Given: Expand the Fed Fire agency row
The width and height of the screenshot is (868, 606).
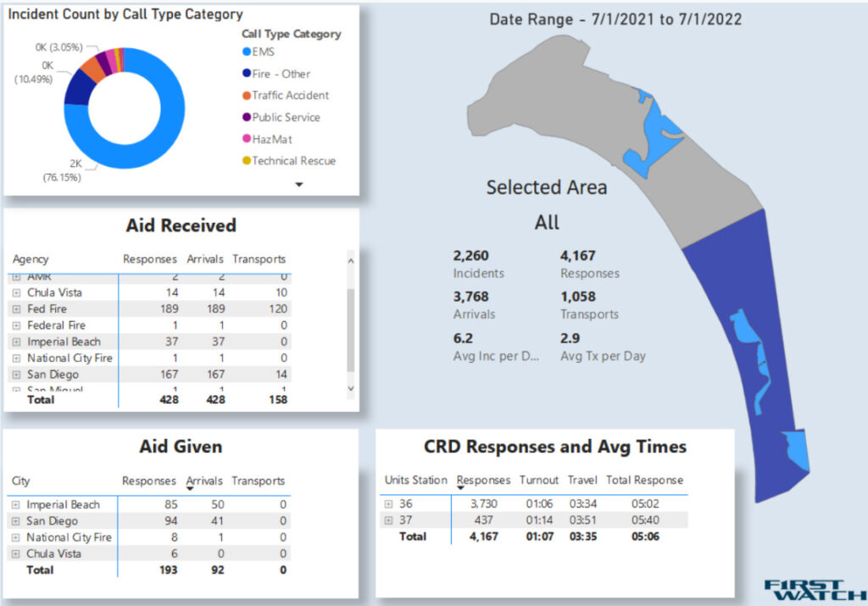Looking at the screenshot, I should coord(16,309).
